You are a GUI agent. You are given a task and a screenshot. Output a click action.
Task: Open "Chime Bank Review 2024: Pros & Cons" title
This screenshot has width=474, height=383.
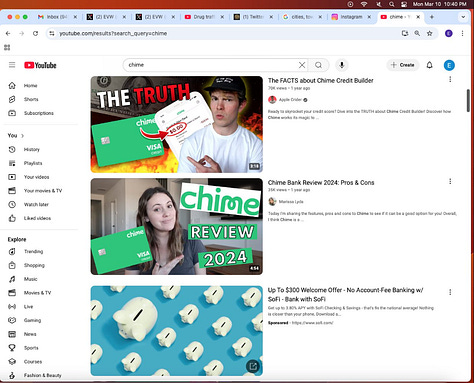tap(321, 183)
